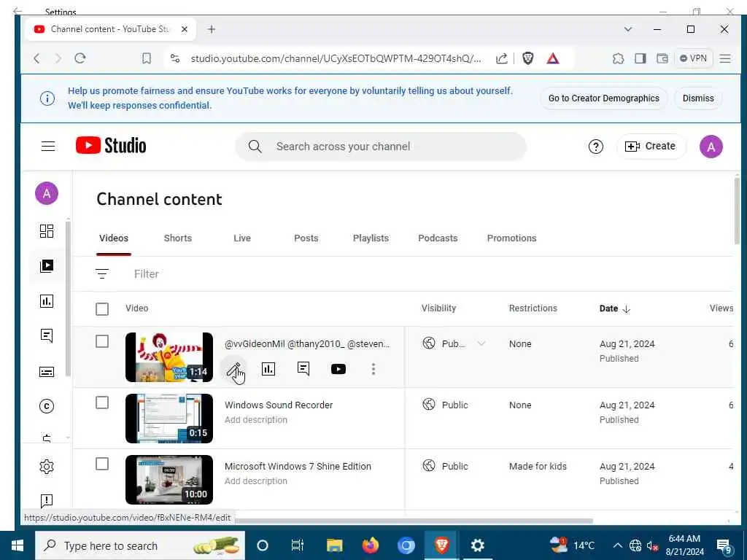Select all videos header checkbox
This screenshot has width=747, height=560.
[102, 309]
